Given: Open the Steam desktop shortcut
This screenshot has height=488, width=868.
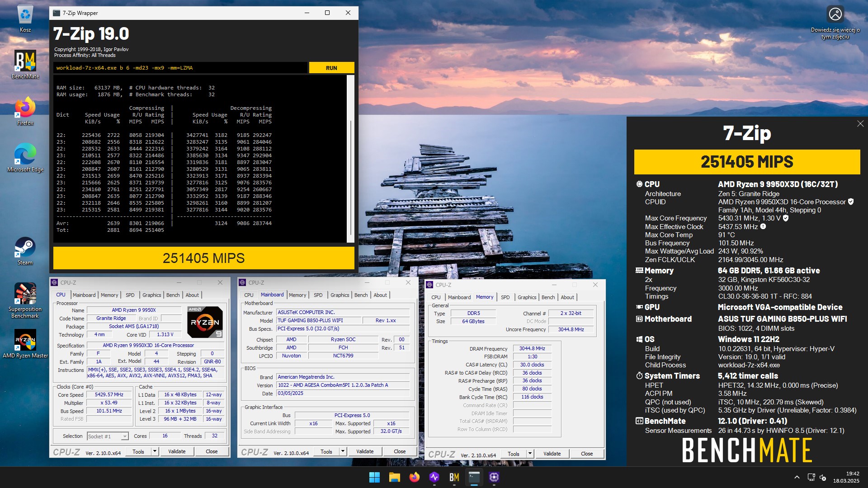Looking at the screenshot, I should pos(25,251).
